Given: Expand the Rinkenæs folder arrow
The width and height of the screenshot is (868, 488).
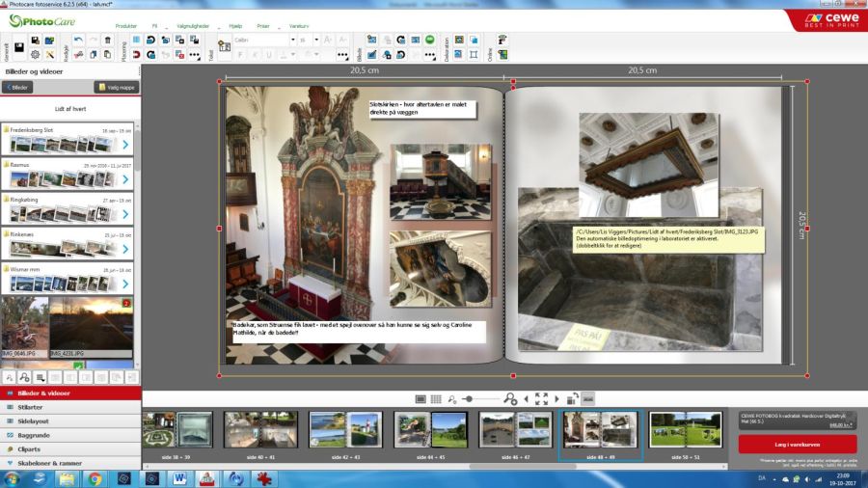Looking at the screenshot, I should point(125,249).
